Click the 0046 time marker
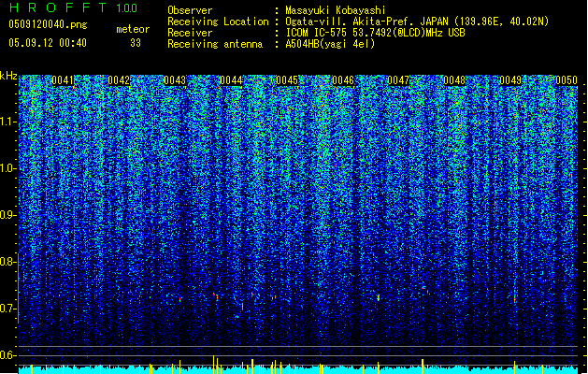This screenshot has width=588, height=374. coord(343,80)
